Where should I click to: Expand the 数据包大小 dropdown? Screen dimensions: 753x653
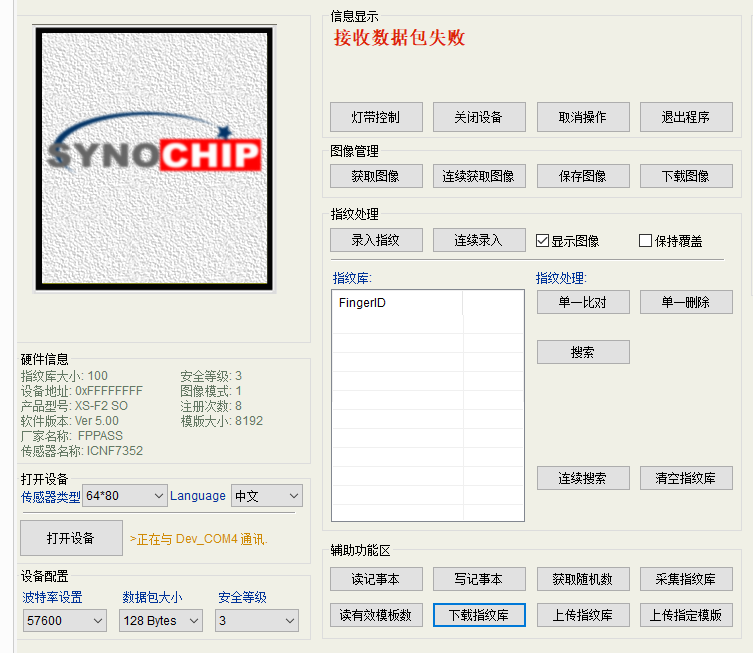(x=160, y=621)
